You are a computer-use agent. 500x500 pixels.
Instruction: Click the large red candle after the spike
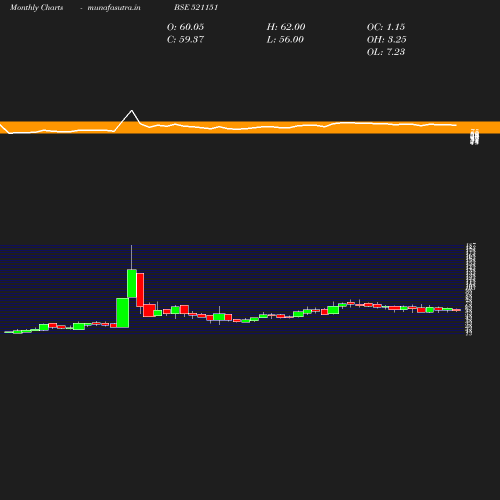click(x=140, y=290)
